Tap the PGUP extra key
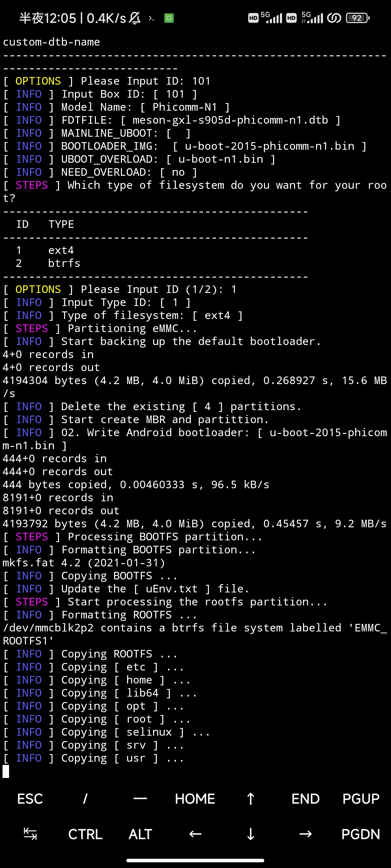 pyautogui.click(x=361, y=799)
